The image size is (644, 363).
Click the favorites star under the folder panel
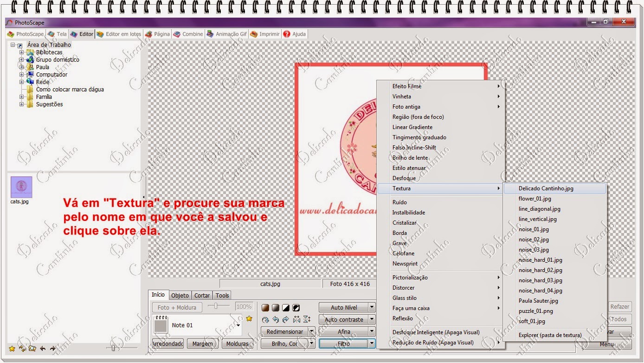click(12, 348)
